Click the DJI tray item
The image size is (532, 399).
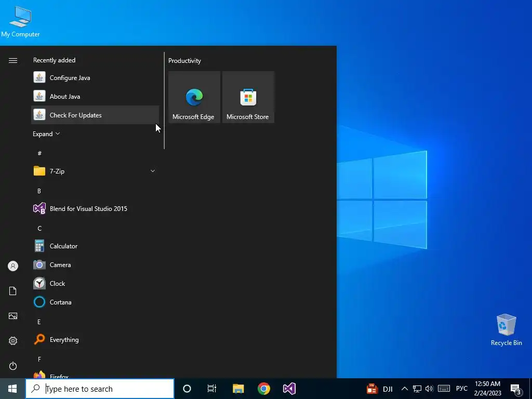(388, 389)
